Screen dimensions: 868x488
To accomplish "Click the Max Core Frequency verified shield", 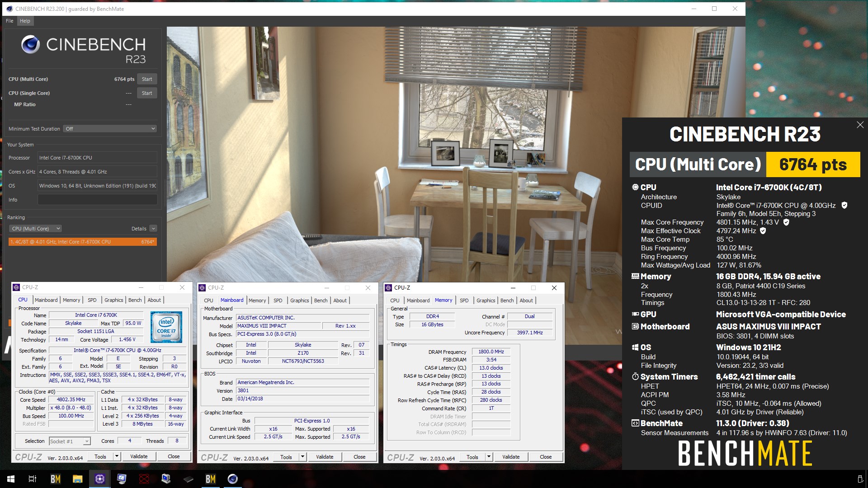I will tap(786, 222).
